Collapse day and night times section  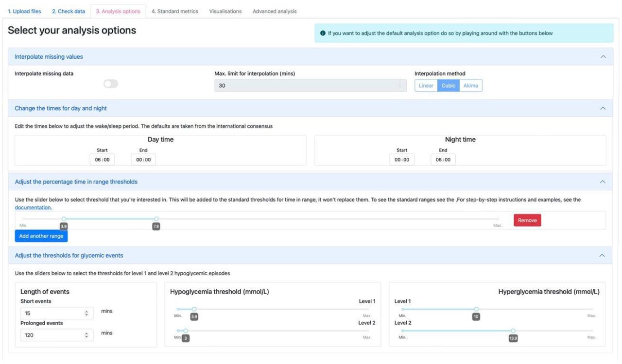(604, 108)
